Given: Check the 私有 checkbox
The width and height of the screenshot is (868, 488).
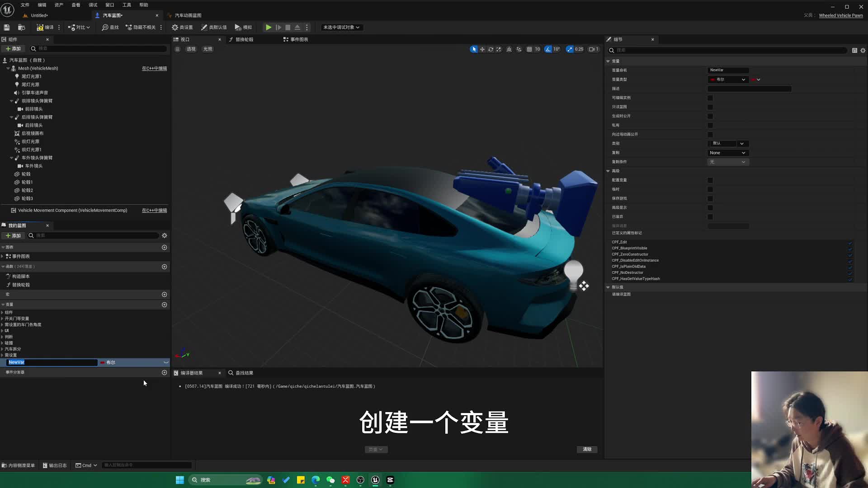Looking at the screenshot, I should pyautogui.click(x=710, y=126).
